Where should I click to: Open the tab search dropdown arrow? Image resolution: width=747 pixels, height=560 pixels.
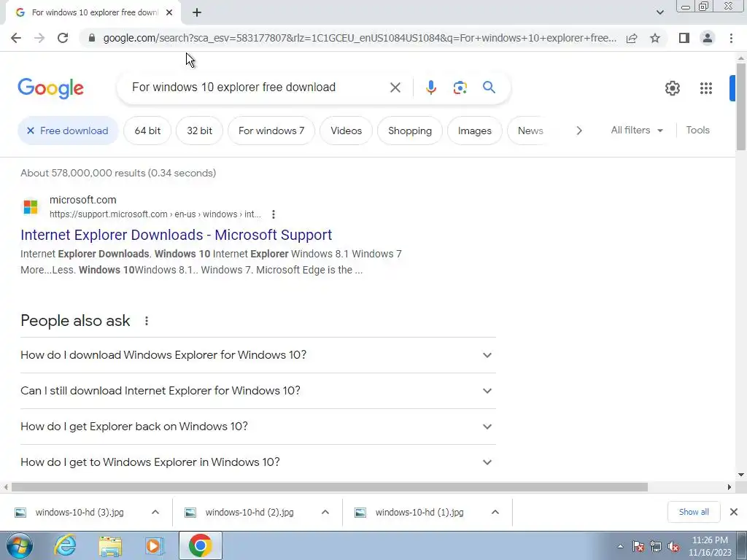pyautogui.click(x=659, y=12)
